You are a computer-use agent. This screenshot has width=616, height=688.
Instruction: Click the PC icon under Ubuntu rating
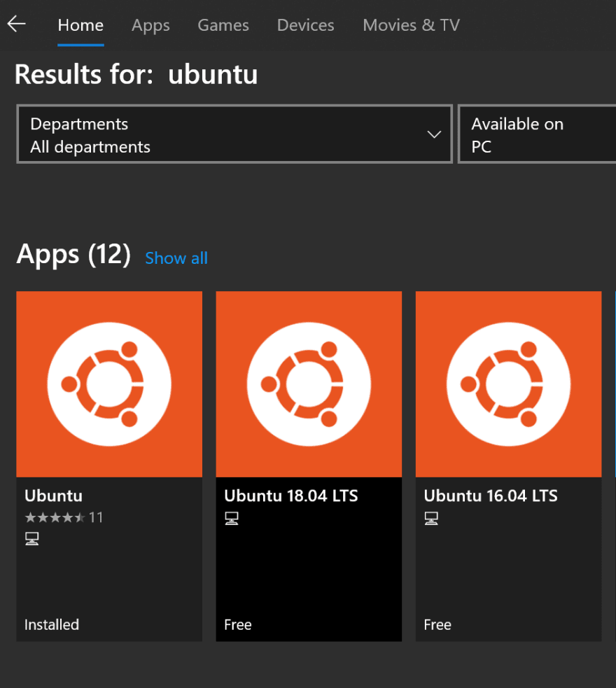tap(32, 538)
